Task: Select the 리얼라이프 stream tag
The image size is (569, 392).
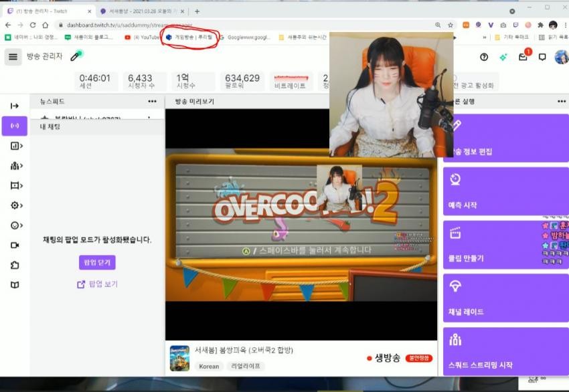Action: click(246, 367)
